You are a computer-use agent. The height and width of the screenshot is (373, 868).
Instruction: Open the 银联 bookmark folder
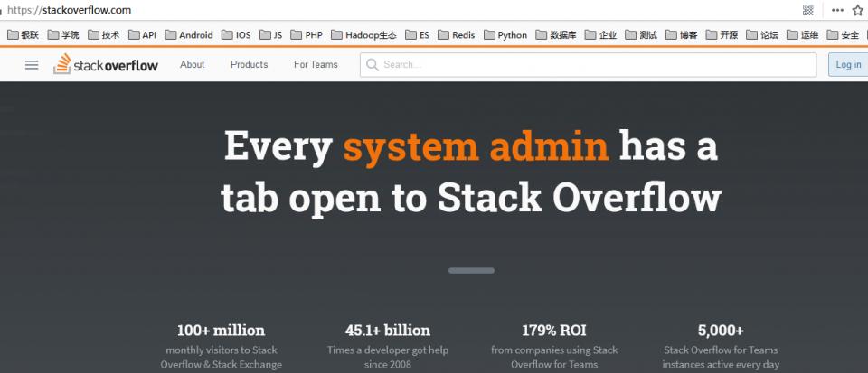[24, 35]
